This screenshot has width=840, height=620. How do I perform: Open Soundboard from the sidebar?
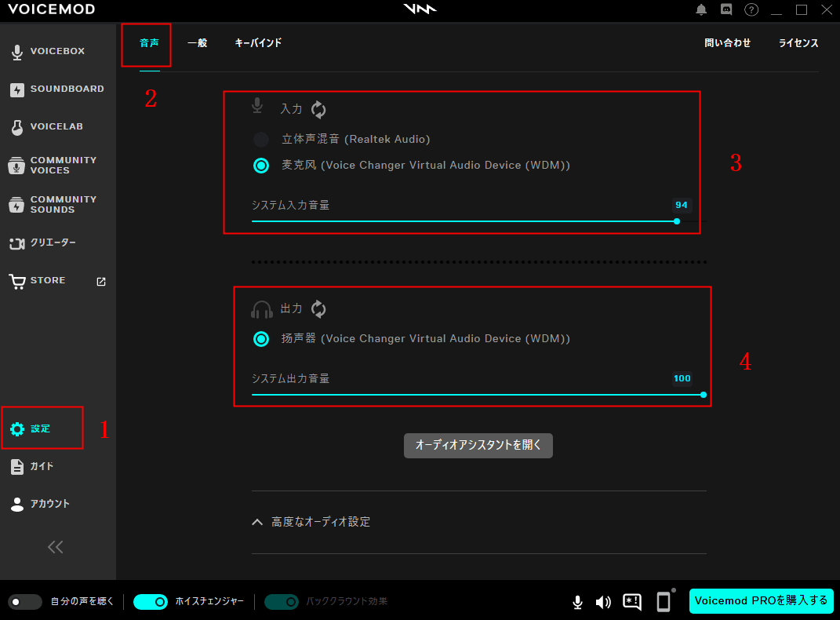click(56, 89)
